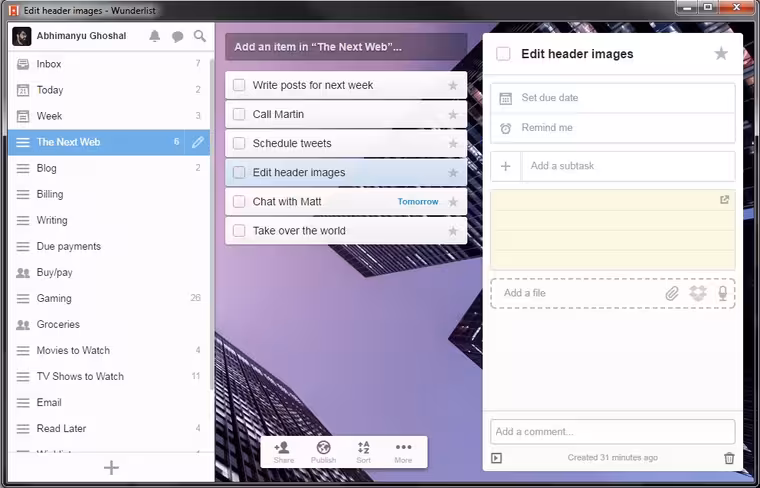Screen dimensions: 760x488
Task: Click the plus icon beside Add a subtask
Action: tap(506, 166)
